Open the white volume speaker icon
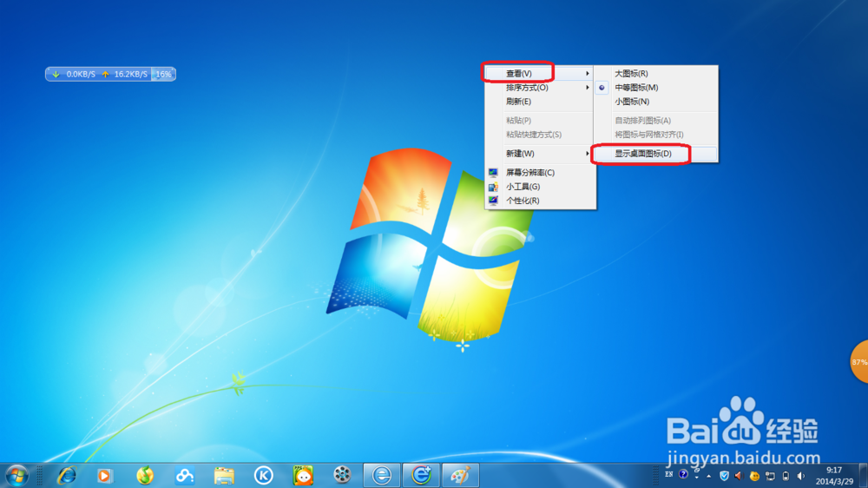868x488 pixels. coord(800,476)
